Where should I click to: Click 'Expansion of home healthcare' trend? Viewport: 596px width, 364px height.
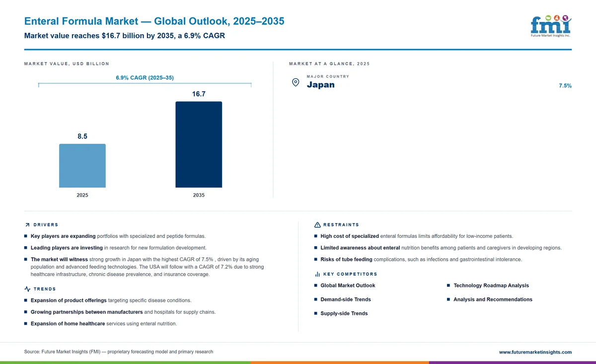coord(104,324)
